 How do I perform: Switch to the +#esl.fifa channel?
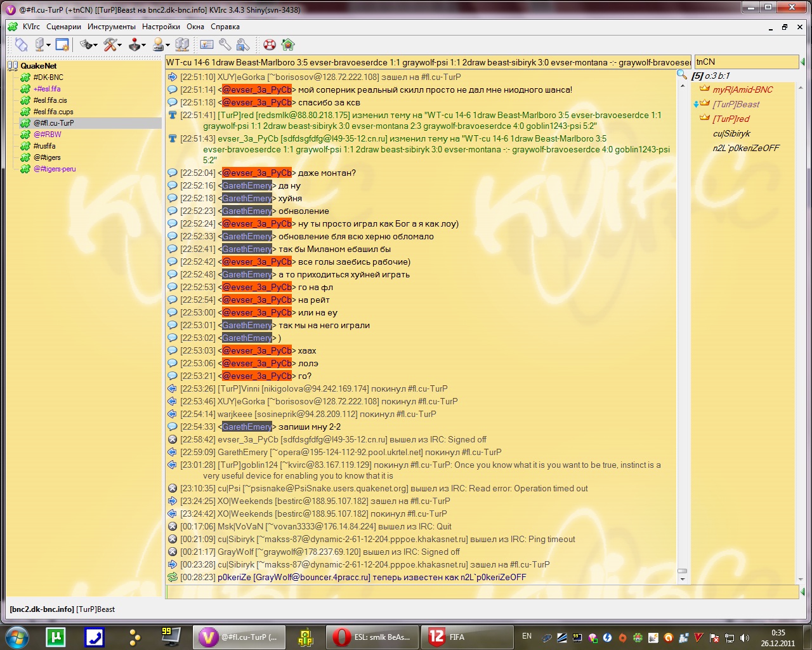47,89
